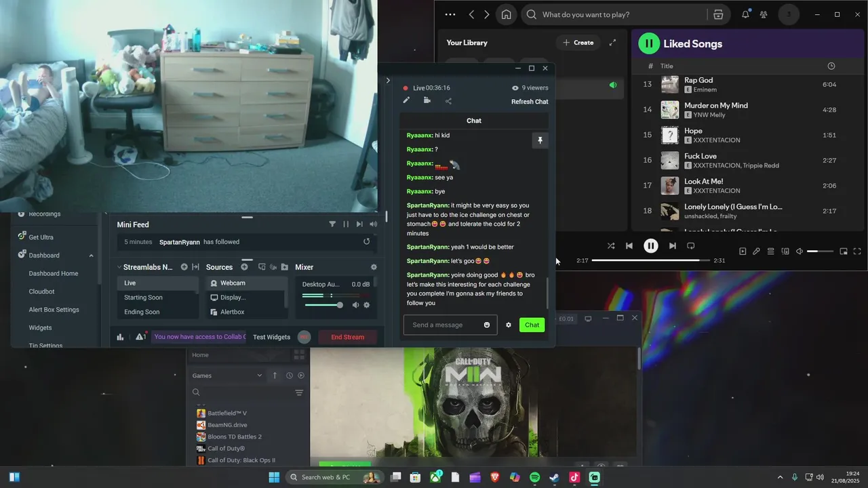868x488 pixels.
Task: Open Alert Box Settings
Action: 54,310
